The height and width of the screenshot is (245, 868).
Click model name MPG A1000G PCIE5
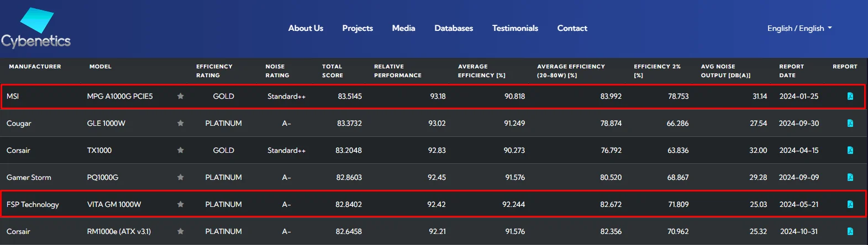pos(120,96)
